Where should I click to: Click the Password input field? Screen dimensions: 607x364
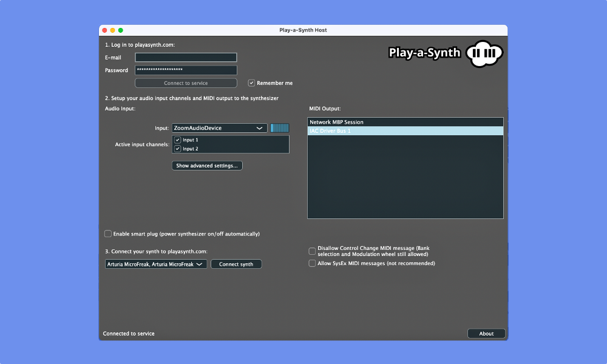click(186, 70)
